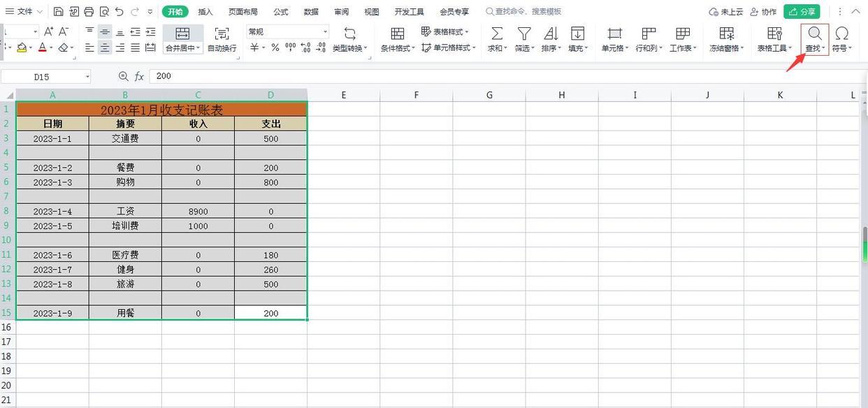Click the formula bar showing 200
The height and width of the screenshot is (408, 868).
(507, 76)
